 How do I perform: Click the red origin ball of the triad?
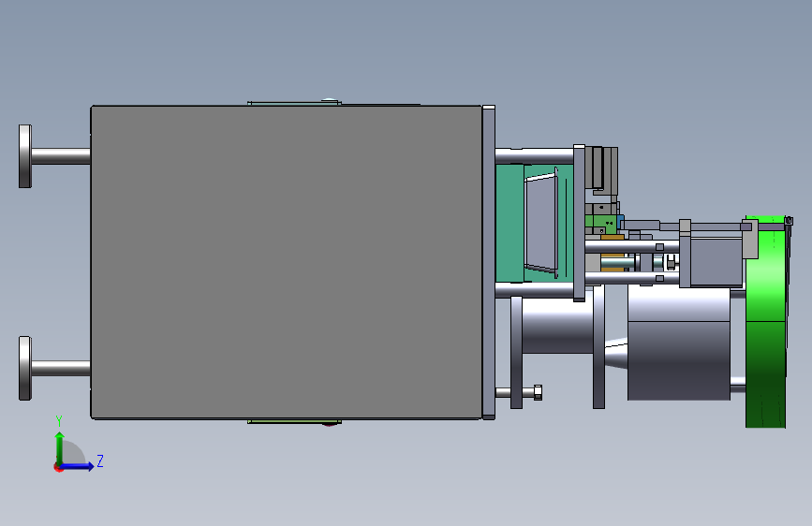pos(58,467)
